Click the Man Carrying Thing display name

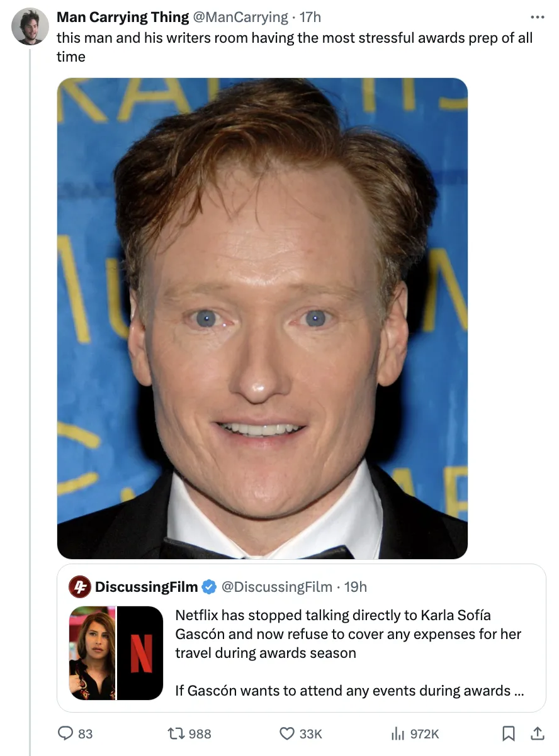click(123, 18)
